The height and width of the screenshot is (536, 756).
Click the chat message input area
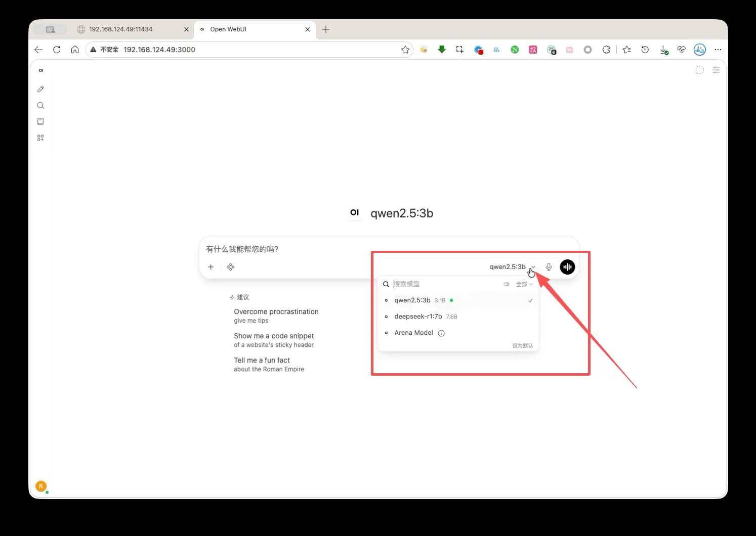point(389,249)
